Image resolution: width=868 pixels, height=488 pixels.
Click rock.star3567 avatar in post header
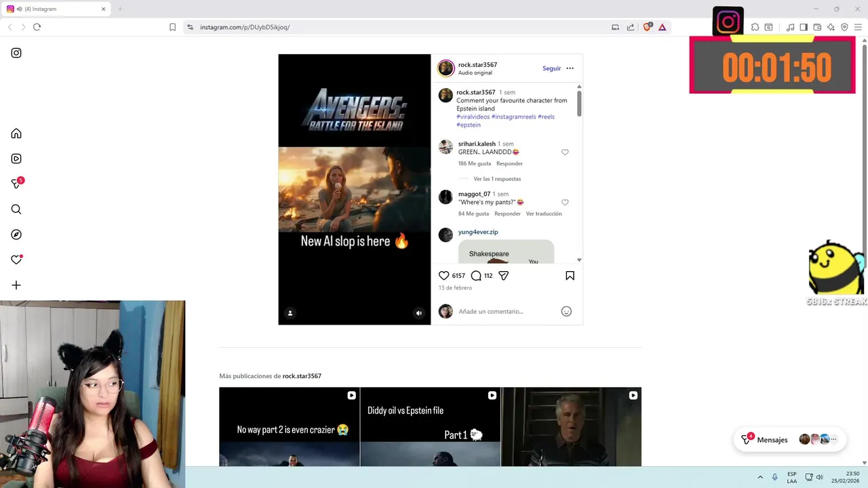point(446,68)
